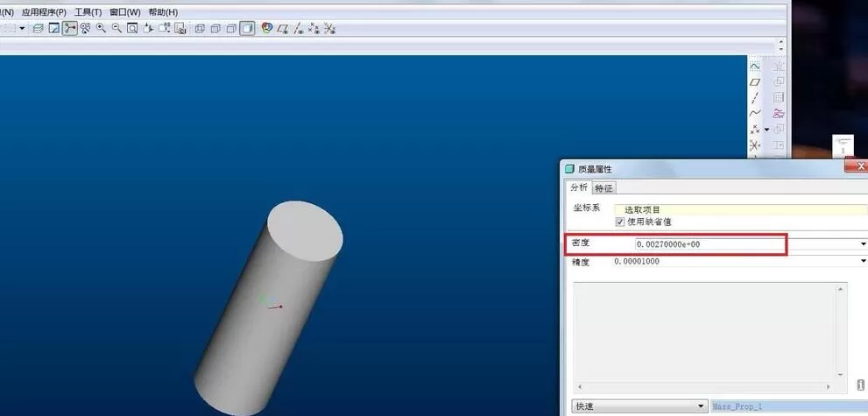Click the repaint screen icon
This screenshot has height=416, width=868.
click(x=53, y=28)
